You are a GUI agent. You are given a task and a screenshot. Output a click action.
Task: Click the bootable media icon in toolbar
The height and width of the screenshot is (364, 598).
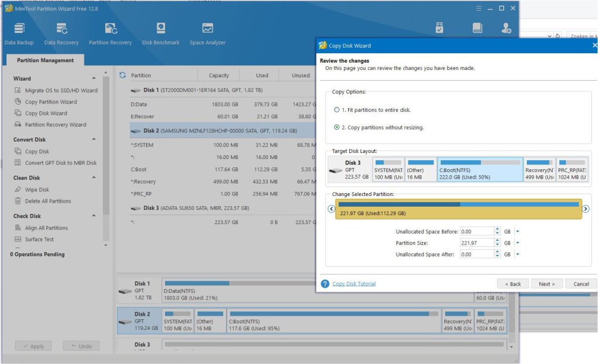click(440, 28)
